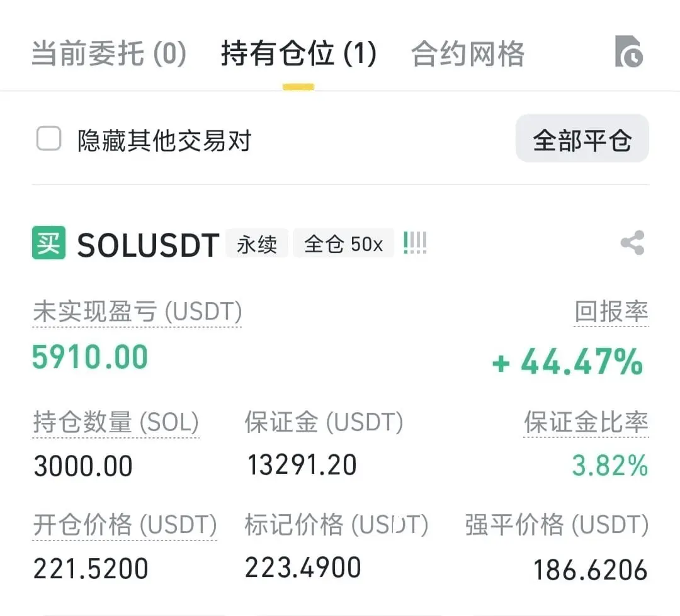
Task: Open the SOLUSDT trading pair name
Action: click(148, 245)
